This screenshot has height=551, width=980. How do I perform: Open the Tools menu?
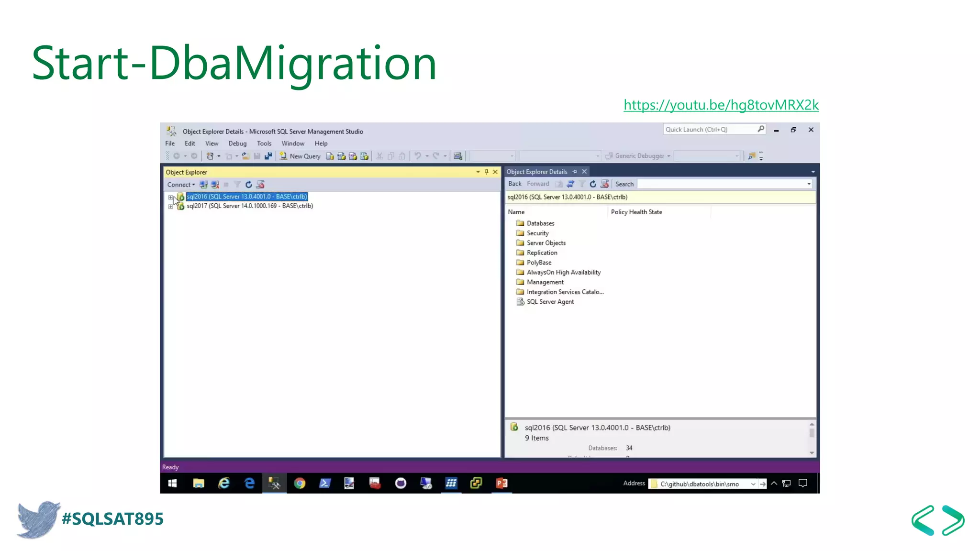point(264,143)
